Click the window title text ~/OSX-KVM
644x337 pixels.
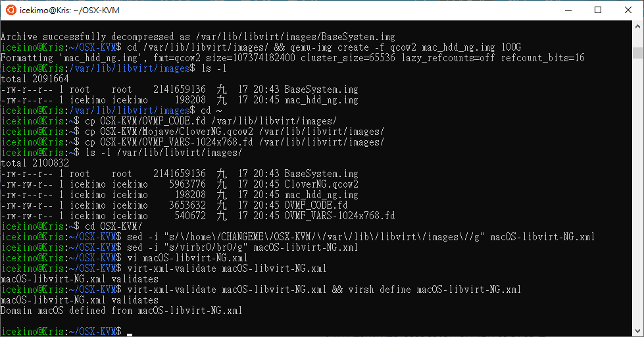pyautogui.click(x=97, y=11)
